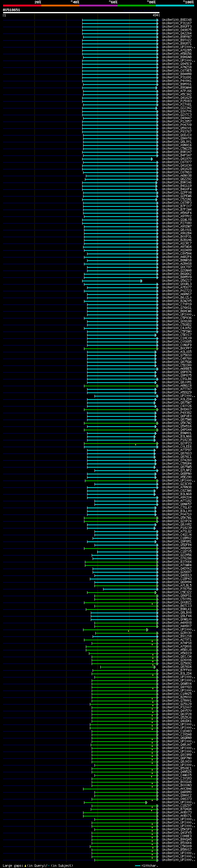Choose the UniRef100_C0LEE6 label
Image resolution: width=197 pixels, height=868 pixels.
pyautogui.click(x=177, y=447)
